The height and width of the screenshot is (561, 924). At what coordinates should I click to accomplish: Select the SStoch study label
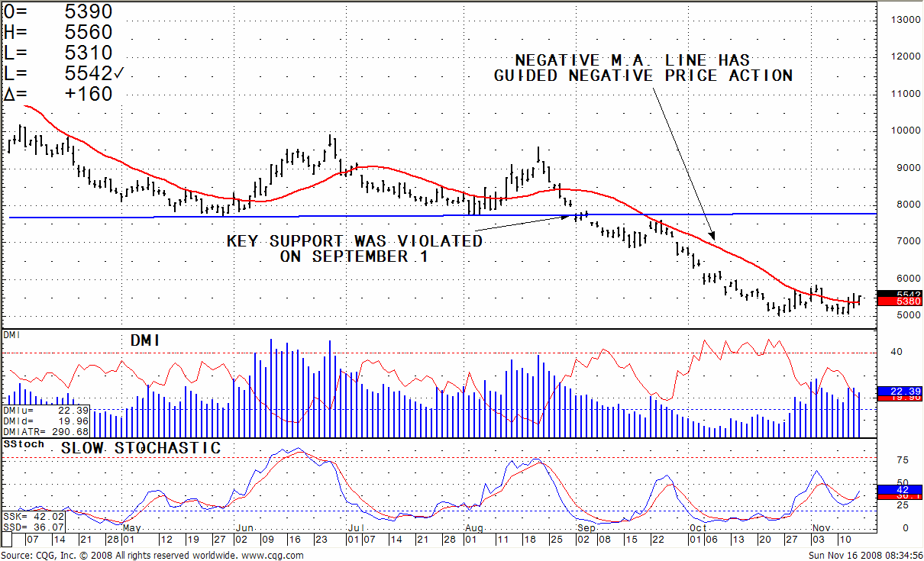click(x=24, y=443)
